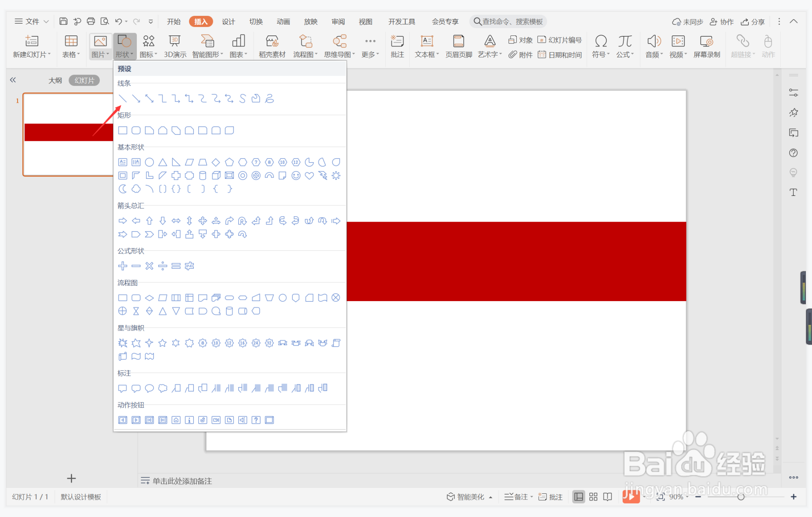Open the 设计 ribbon tab
Viewport: 812px width, 517px height.
[228, 22]
